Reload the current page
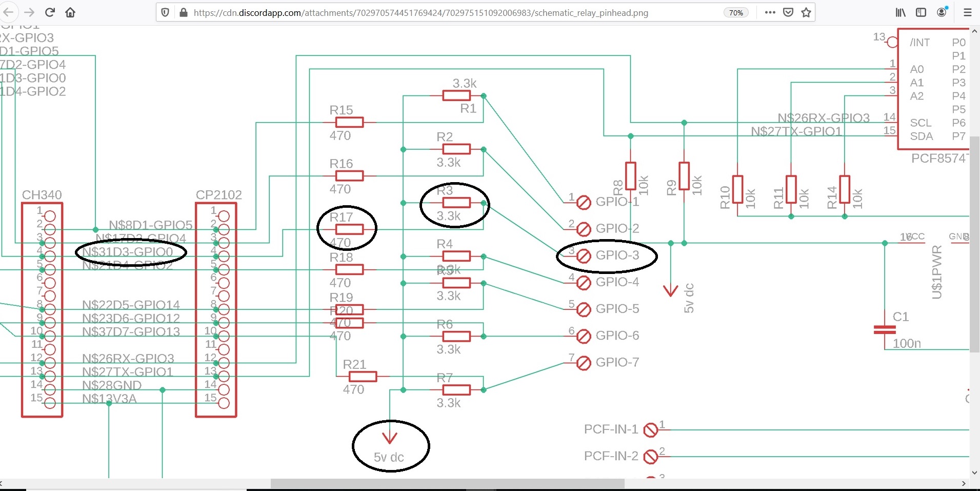980x491 pixels. [50, 12]
